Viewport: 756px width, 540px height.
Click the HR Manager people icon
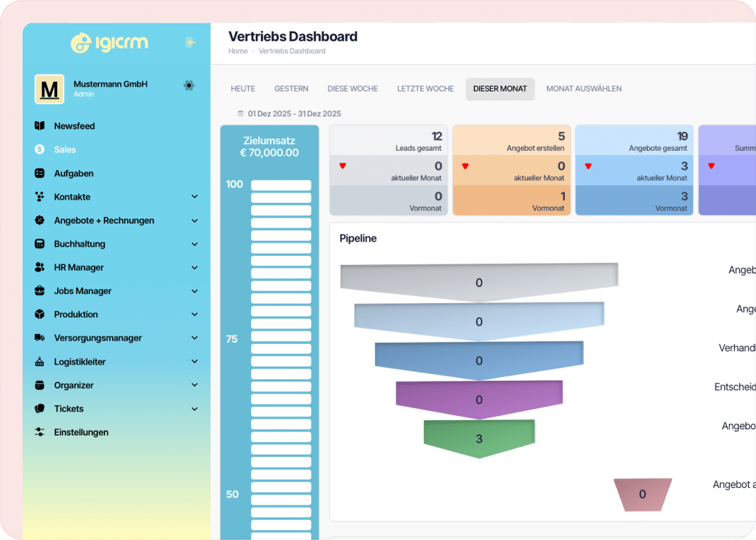click(39, 267)
